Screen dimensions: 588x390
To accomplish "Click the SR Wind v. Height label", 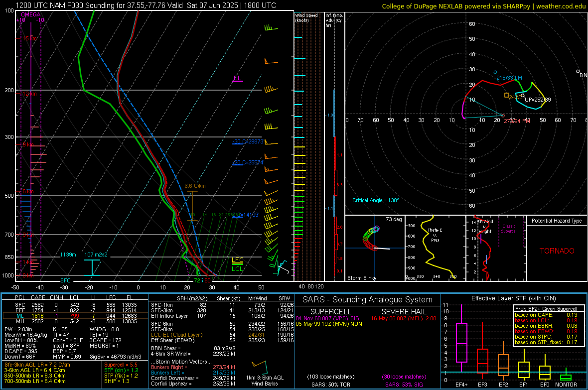I will click(486, 227).
